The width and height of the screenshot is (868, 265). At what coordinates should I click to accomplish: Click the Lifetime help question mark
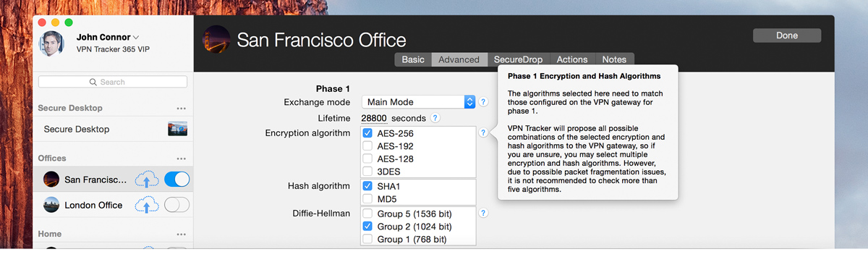435,118
